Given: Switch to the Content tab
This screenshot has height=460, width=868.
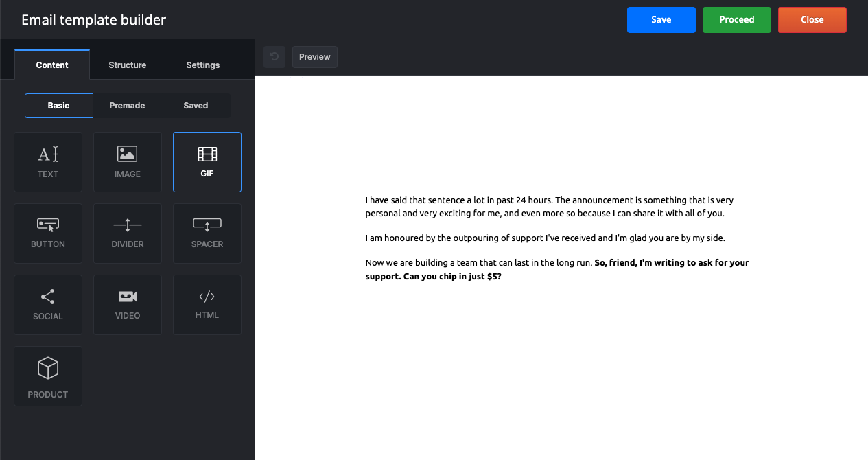Looking at the screenshot, I should point(52,65).
